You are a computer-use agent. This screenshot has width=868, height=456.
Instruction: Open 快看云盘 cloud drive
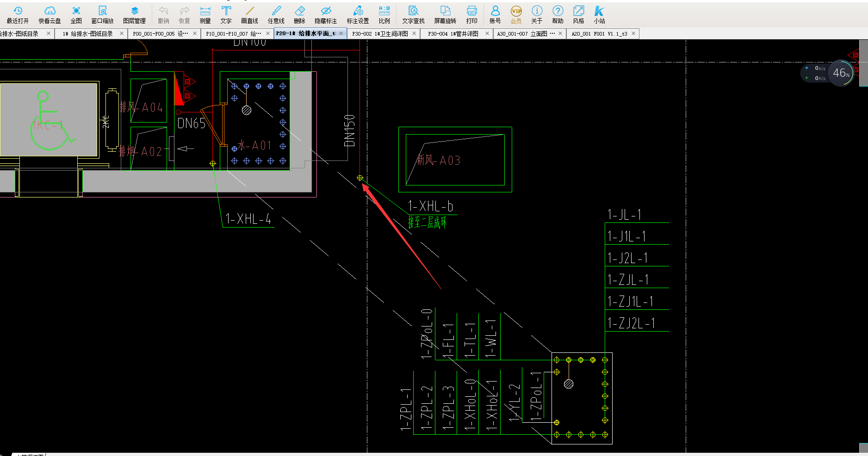(x=50, y=15)
